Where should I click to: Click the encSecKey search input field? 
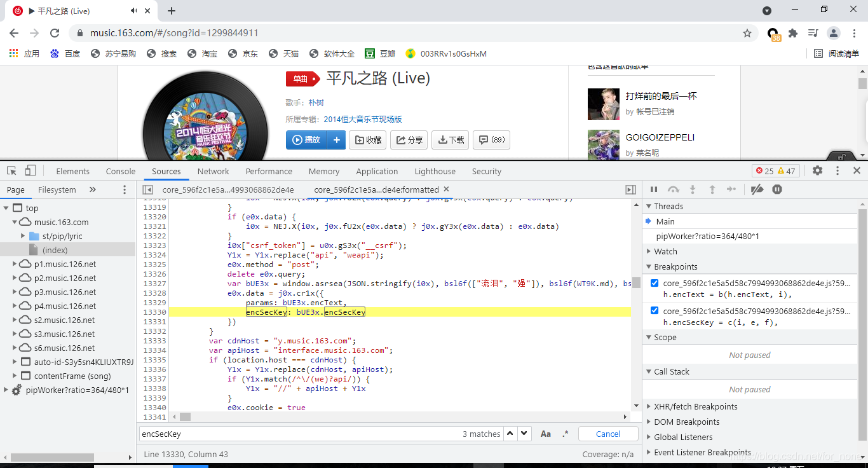point(254,433)
